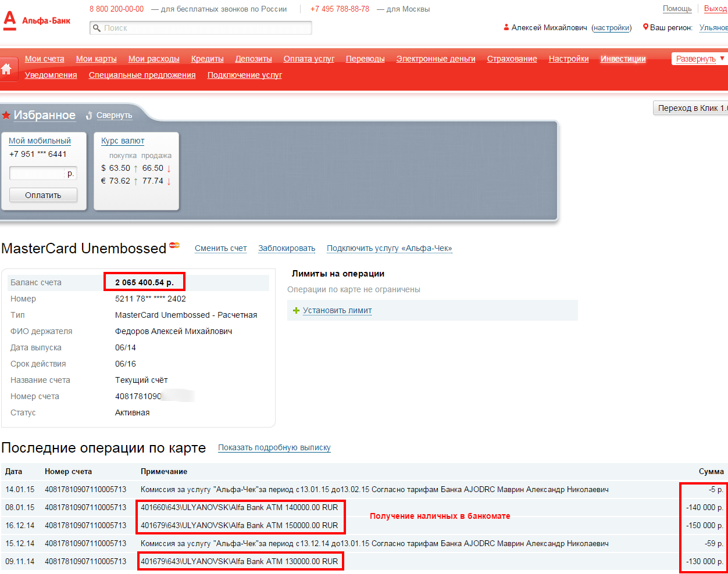
Task: Click ATM 150000.00 RUR transaction note
Action: coord(239,525)
